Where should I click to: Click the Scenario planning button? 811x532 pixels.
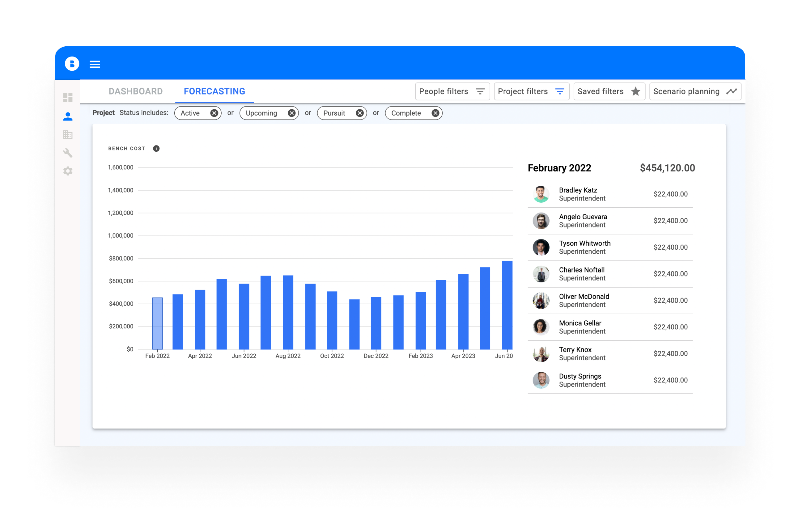pos(695,91)
